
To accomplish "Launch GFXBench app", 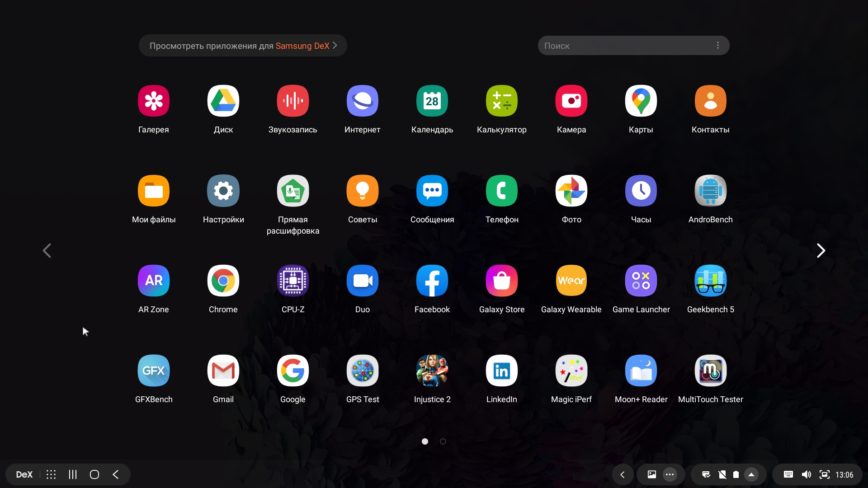I will (x=154, y=371).
